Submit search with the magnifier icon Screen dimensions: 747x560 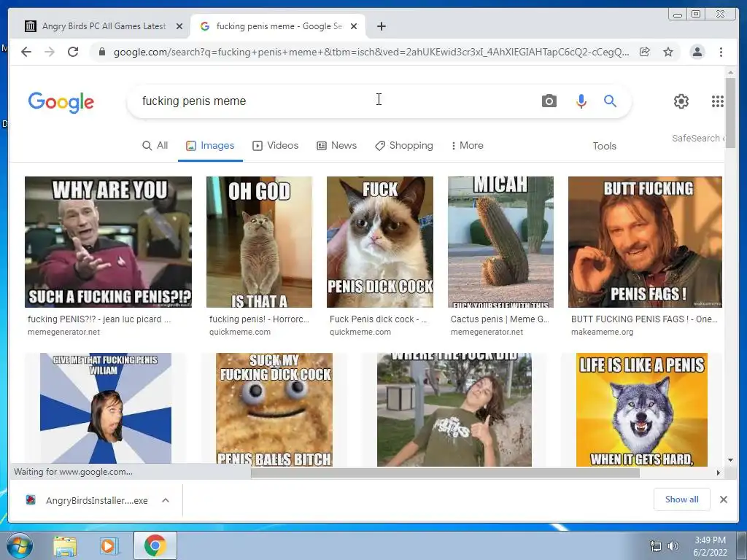pyautogui.click(x=611, y=101)
